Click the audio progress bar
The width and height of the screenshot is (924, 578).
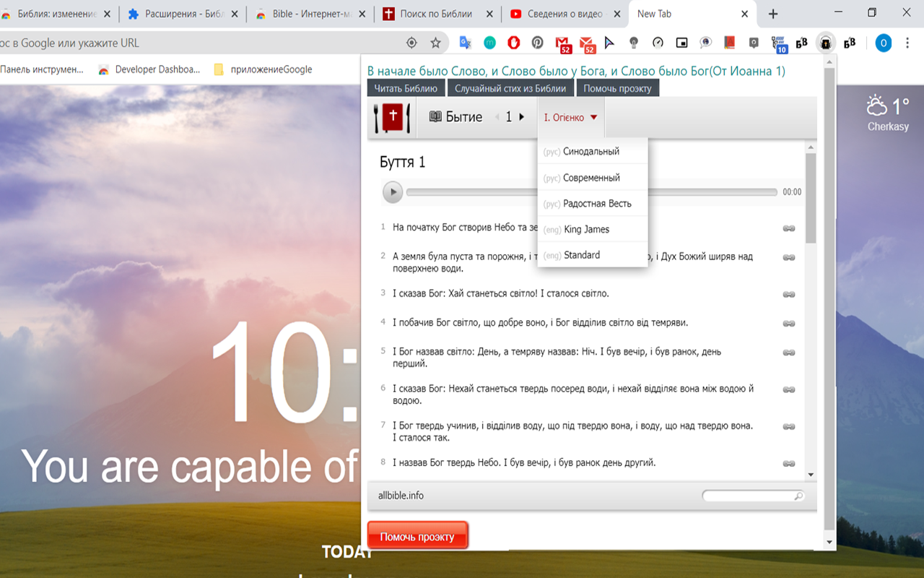[x=591, y=192]
